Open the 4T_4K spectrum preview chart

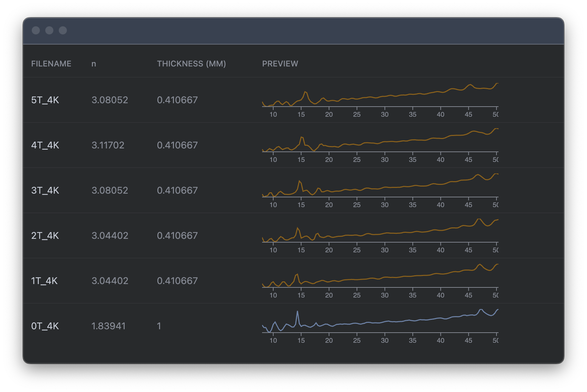[380, 145]
